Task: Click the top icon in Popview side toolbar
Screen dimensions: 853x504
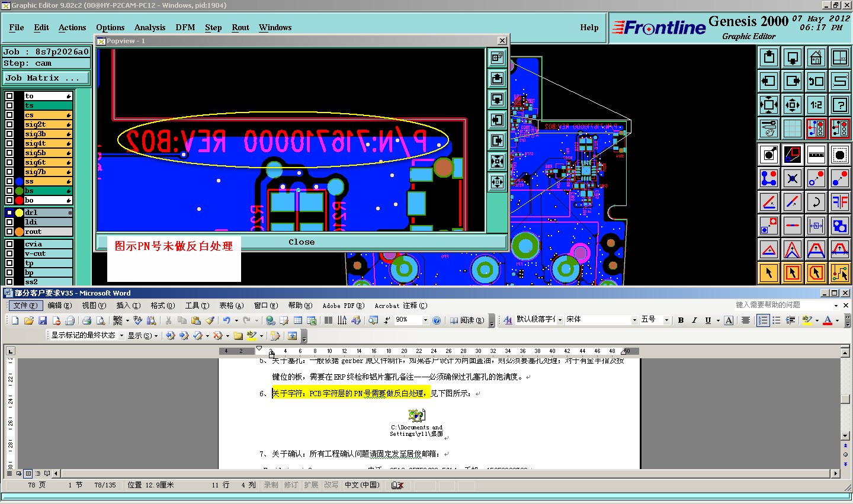Action: tap(497, 57)
